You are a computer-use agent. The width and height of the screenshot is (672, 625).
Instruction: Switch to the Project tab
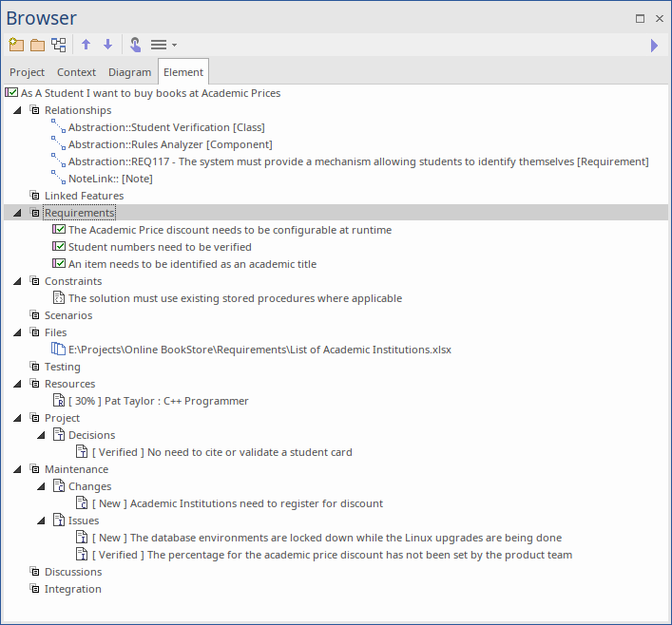pyautogui.click(x=28, y=72)
